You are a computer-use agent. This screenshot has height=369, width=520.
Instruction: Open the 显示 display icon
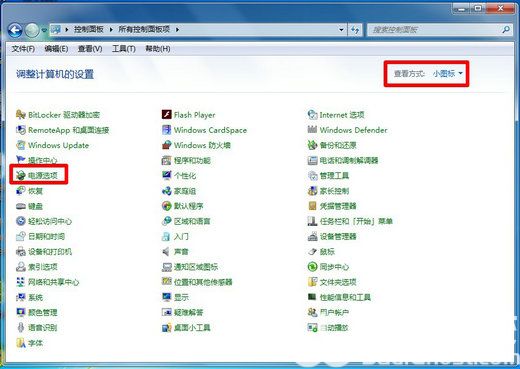tap(166, 297)
